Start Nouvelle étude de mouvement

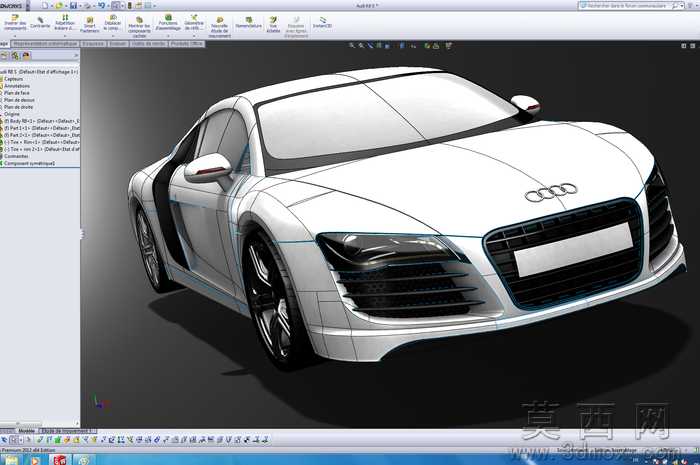220,27
